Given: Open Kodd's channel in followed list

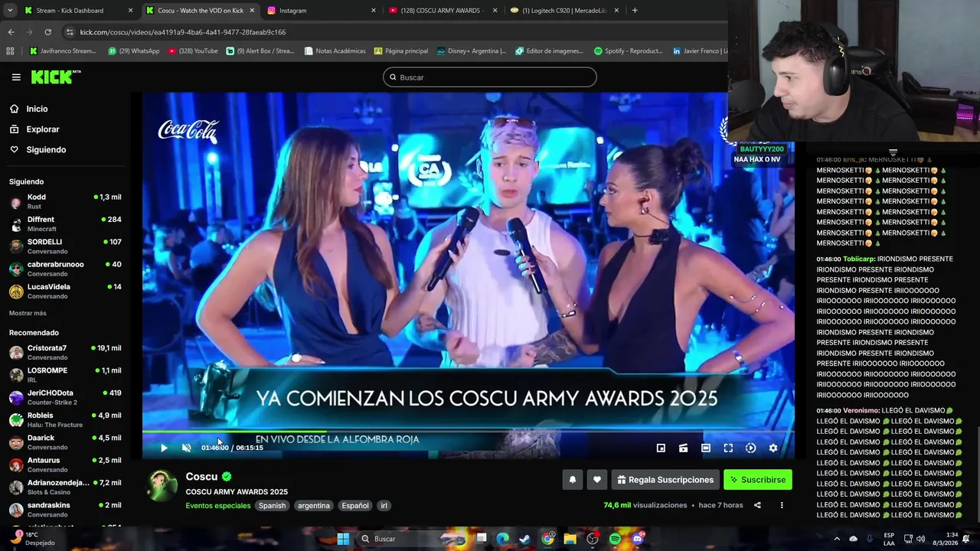Looking at the screenshot, I should click(x=65, y=202).
